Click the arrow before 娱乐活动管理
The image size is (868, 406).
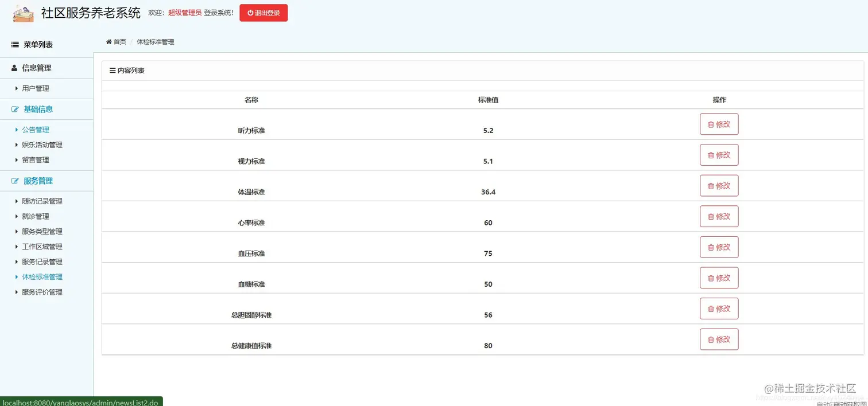tap(17, 145)
